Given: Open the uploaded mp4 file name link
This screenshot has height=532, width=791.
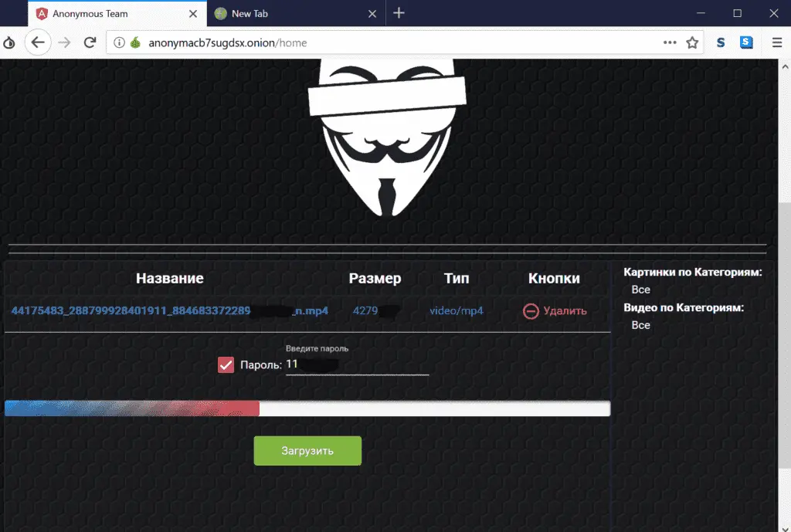Looking at the screenshot, I should (x=169, y=311).
